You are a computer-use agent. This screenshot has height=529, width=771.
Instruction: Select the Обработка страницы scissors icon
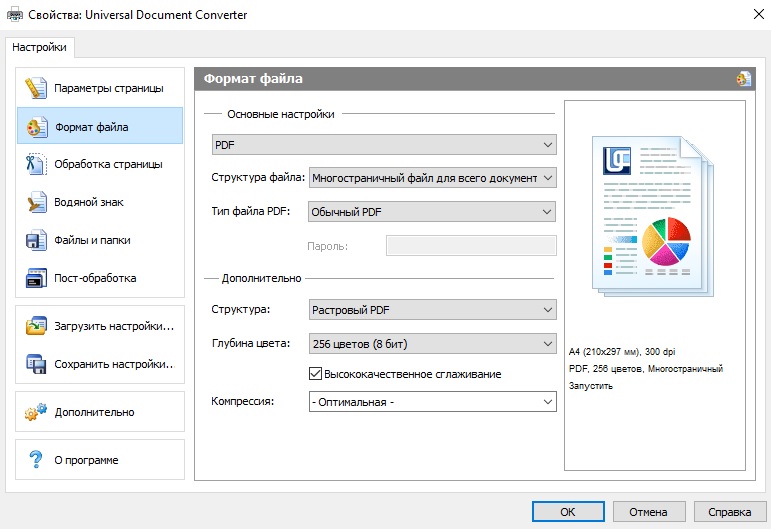click(37, 164)
